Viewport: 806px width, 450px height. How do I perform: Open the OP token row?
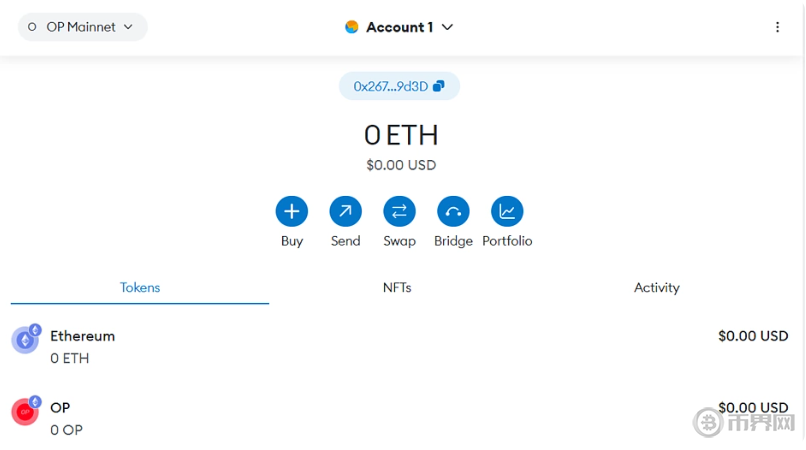pyautogui.click(x=400, y=418)
